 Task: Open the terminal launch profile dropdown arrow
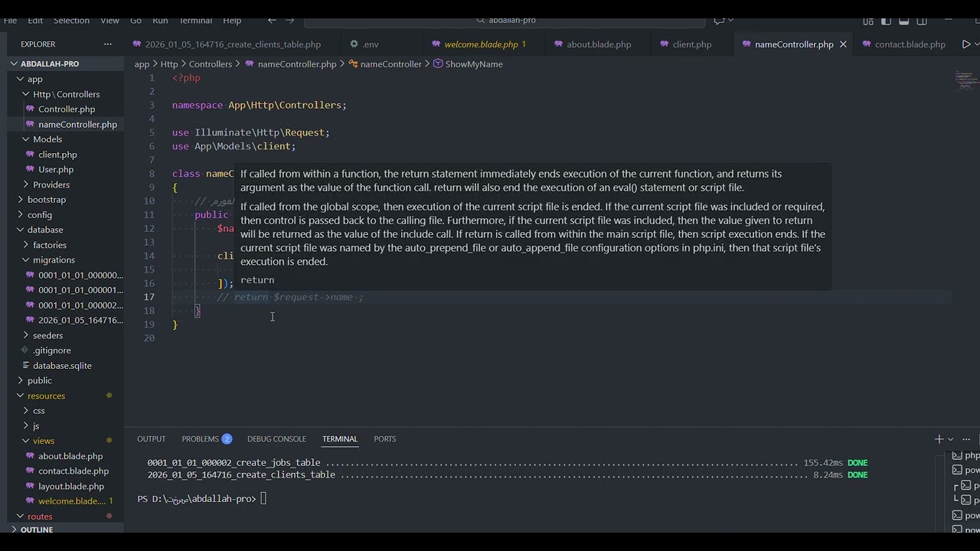(x=951, y=439)
